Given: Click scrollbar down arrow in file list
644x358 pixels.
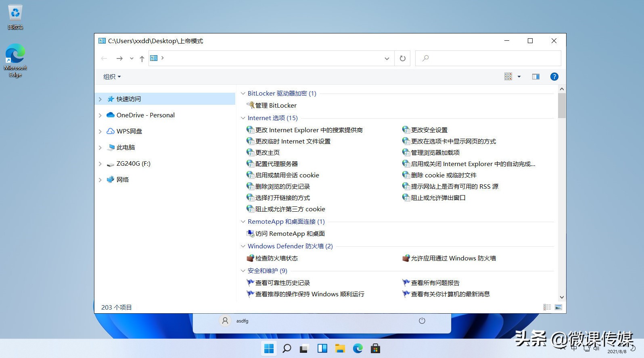Looking at the screenshot, I should 562,297.
